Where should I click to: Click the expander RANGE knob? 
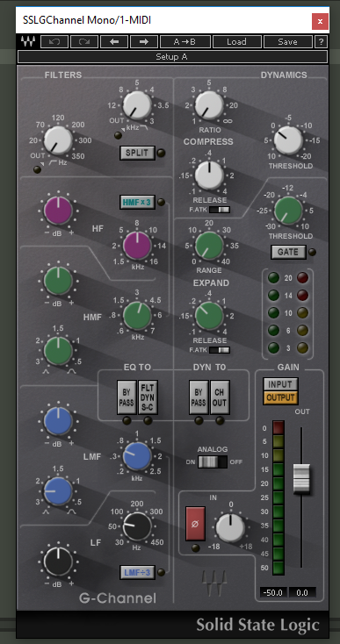click(x=209, y=246)
